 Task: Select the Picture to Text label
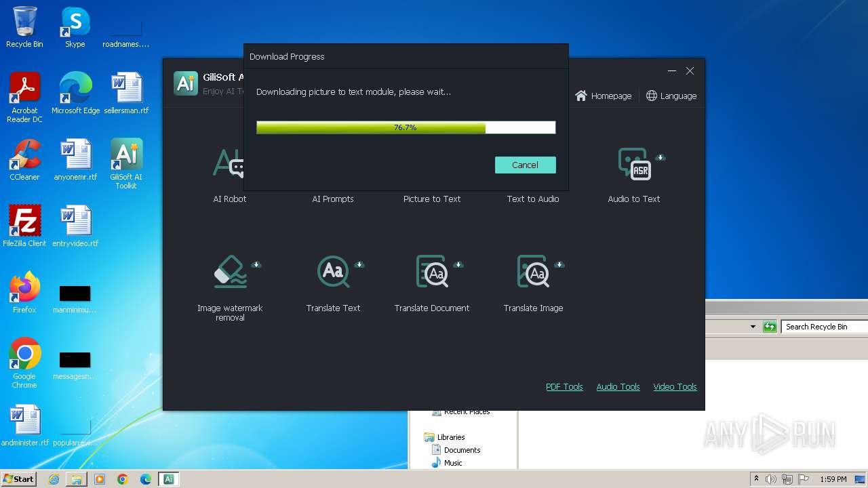pos(432,199)
